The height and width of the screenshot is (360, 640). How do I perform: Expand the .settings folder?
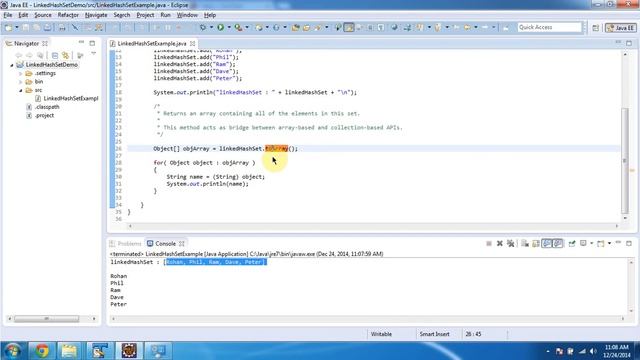point(20,73)
